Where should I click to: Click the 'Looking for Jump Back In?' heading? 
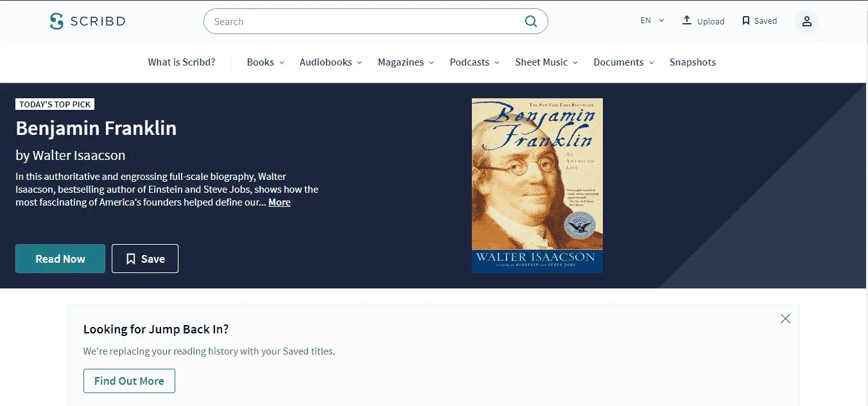pos(156,330)
